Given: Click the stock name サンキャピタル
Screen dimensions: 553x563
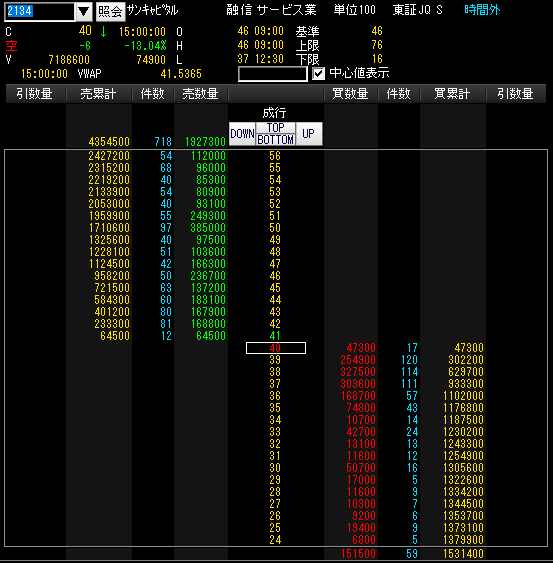Looking at the screenshot, I should (152, 10).
